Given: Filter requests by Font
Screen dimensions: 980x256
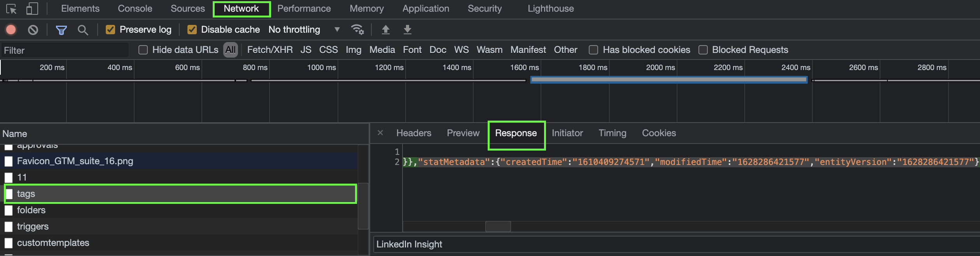Looking at the screenshot, I should (x=412, y=50).
